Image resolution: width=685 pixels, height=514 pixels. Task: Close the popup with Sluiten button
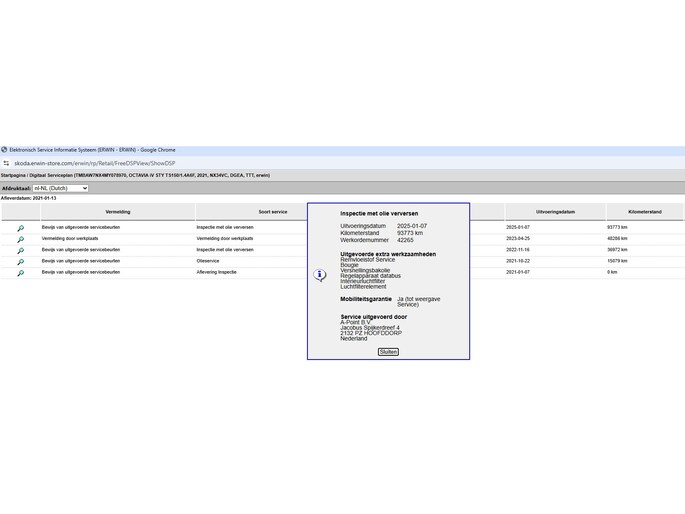point(388,352)
